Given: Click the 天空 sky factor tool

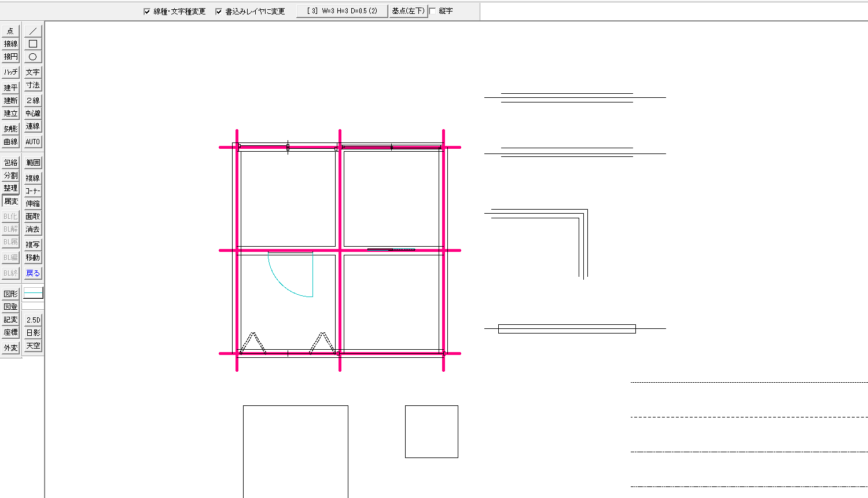Looking at the screenshot, I should point(33,345).
